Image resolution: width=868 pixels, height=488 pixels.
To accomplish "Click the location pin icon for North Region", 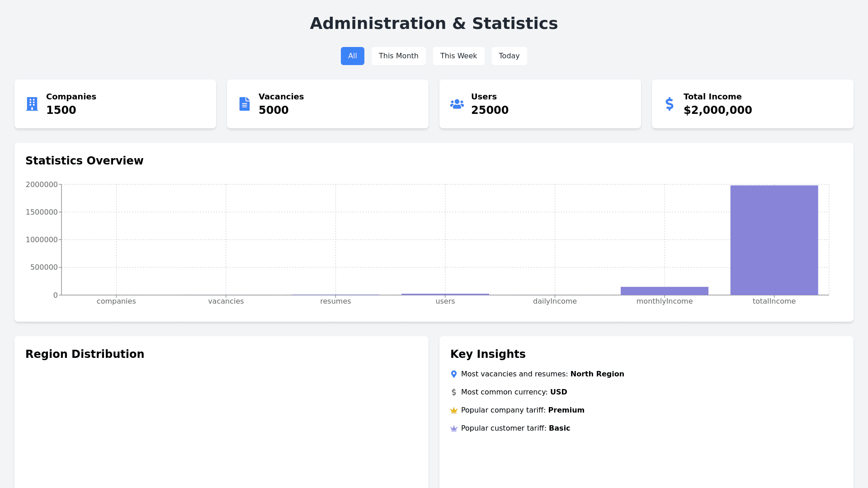I will tap(454, 374).
